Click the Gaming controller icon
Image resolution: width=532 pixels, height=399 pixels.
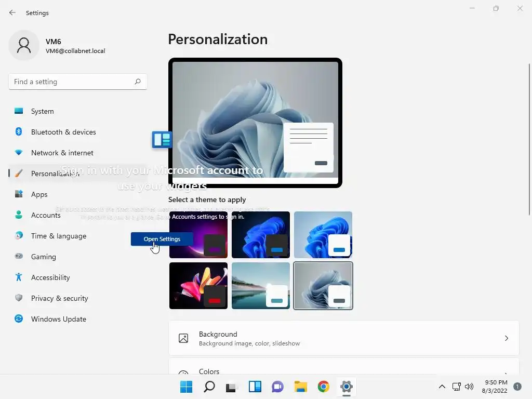point(19,256)
